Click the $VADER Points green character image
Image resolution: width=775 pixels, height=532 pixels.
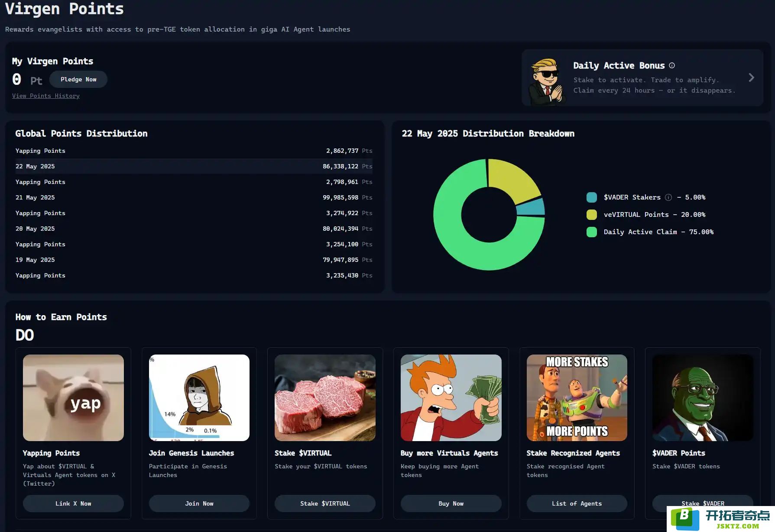pos(703,398)
